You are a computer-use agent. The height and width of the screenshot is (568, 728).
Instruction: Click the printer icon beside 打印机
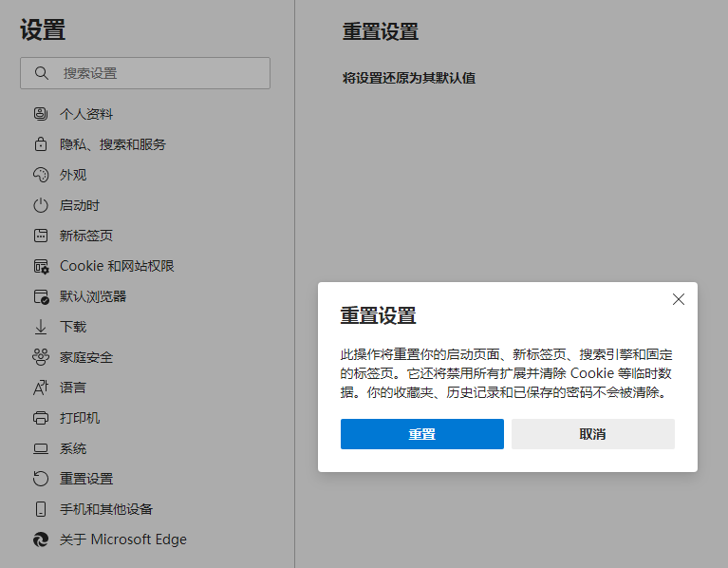(x=41, y=418)
